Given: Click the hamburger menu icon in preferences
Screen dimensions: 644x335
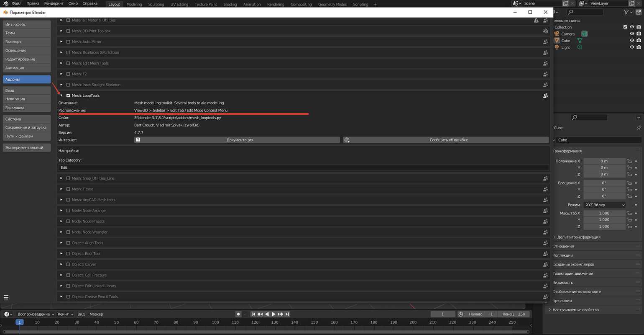Looking at the screenshot, I should [6, 297].
